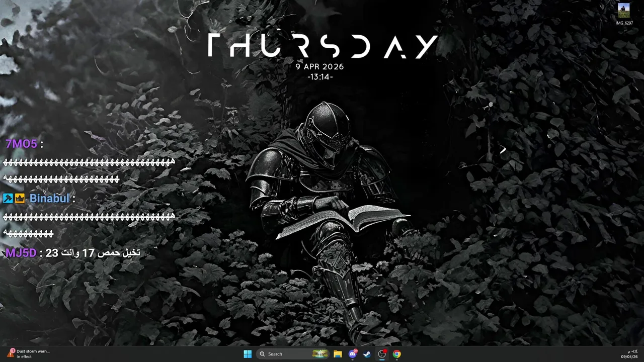Click the 7MO5 username in the chat overlay

21,144
